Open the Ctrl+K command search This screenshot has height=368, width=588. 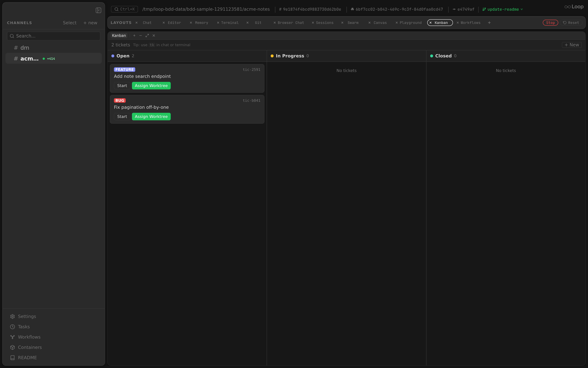124,9
